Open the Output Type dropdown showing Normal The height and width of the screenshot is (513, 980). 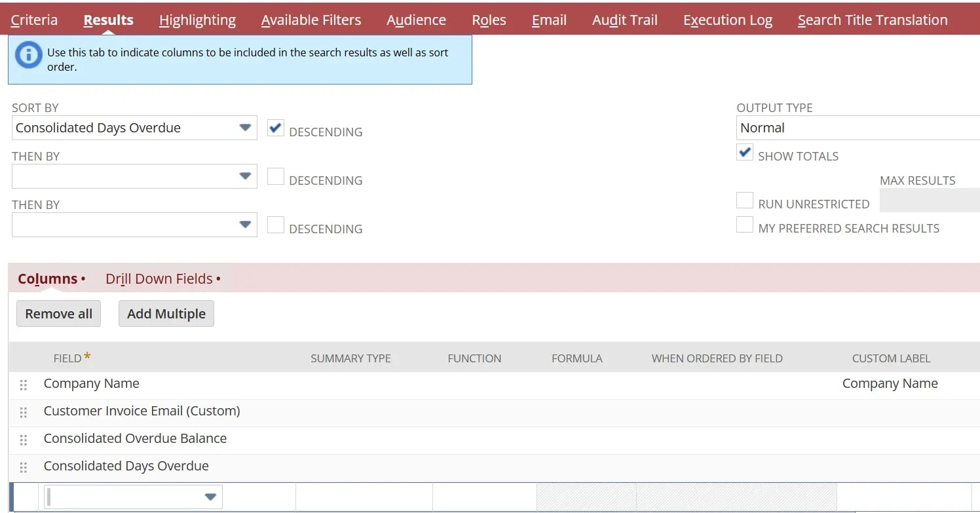pos(858,128)
